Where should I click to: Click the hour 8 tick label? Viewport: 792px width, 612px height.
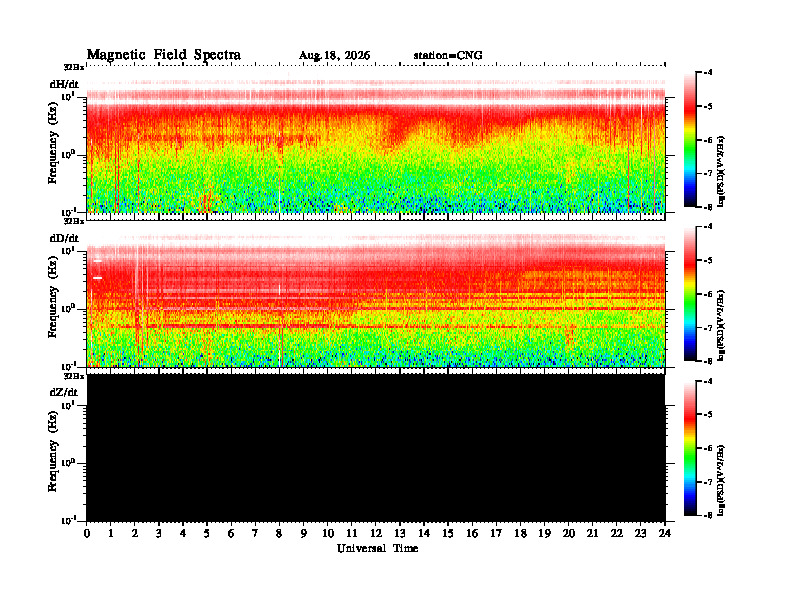[279, 534]
